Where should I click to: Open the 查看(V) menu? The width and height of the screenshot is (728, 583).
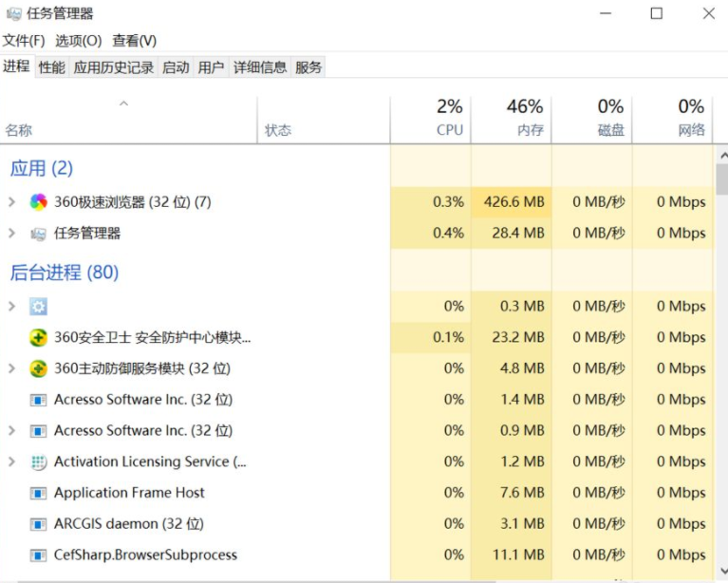134,41
